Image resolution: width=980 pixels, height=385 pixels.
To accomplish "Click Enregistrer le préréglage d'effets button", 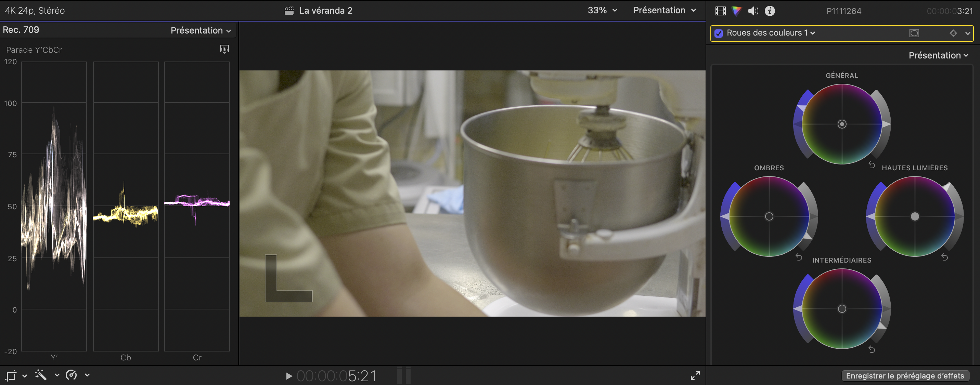I will tap(905, 375).
